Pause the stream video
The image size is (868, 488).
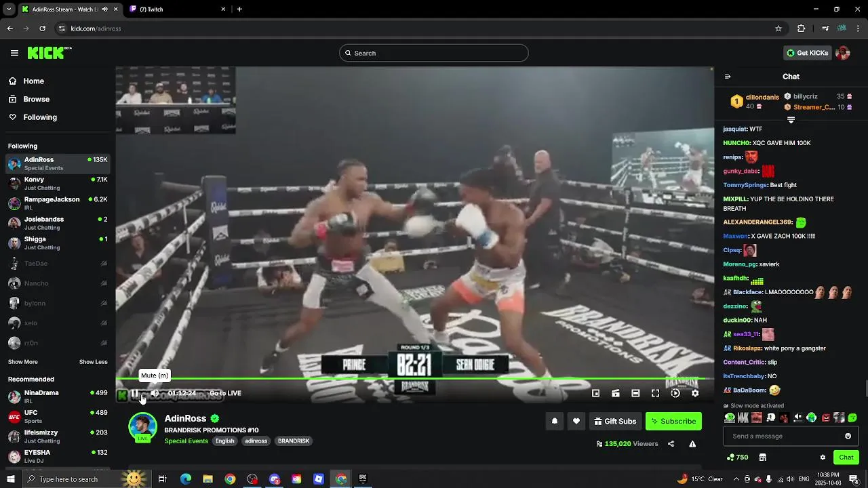pos(134,393)
